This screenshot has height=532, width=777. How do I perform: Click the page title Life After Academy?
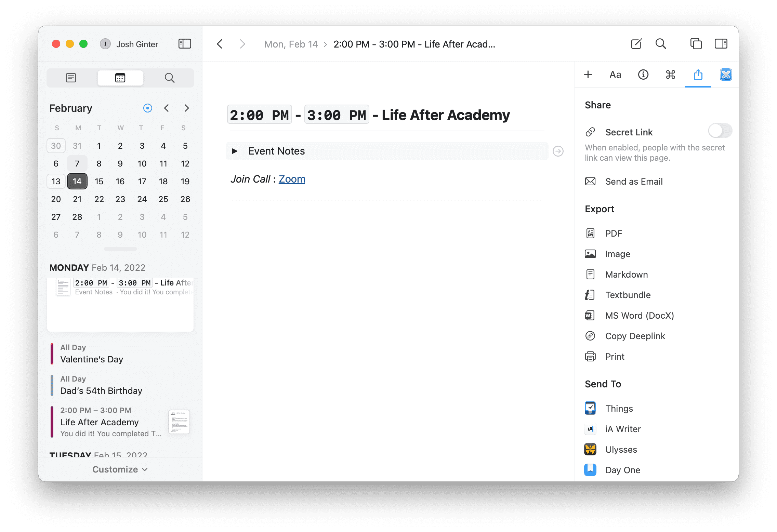coord(446,115)
